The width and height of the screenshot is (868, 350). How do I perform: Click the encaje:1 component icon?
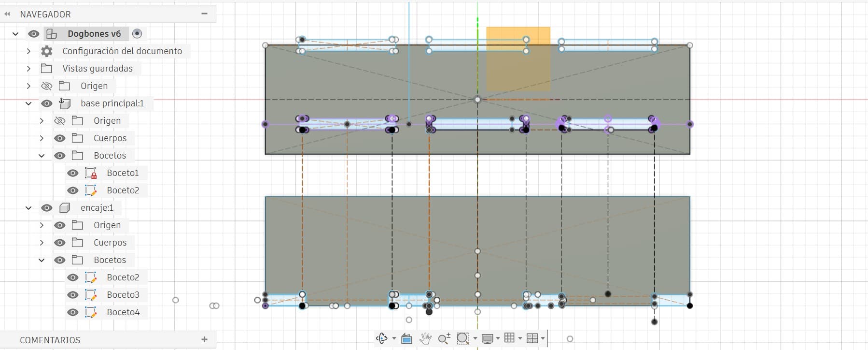pyautogui.click(x=65, y=208)
